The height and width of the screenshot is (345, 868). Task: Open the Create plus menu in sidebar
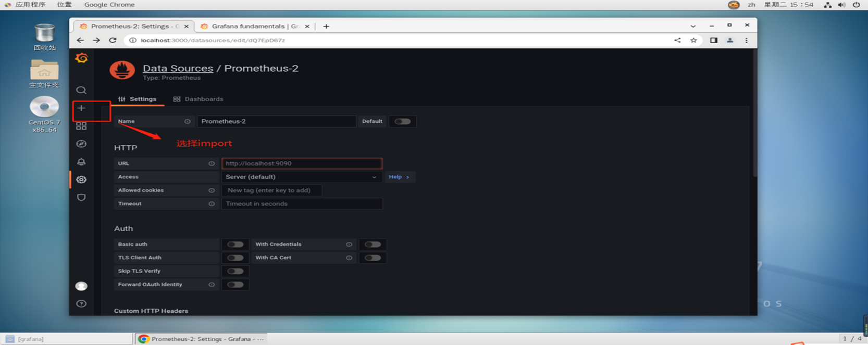pos(81,108)
